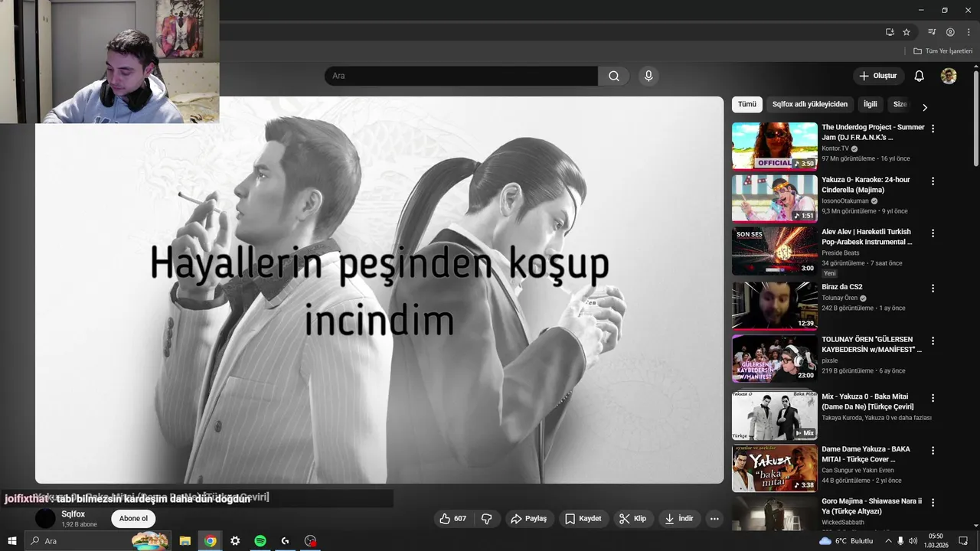Click the Kontor.TV channel name
Screen dimensions: 980x551
click(835, 148)
